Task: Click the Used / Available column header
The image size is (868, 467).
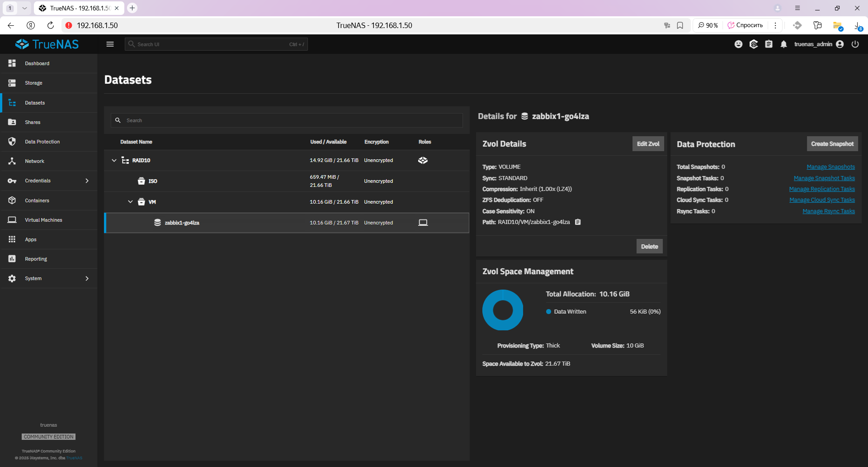Action: pos(328,142)
